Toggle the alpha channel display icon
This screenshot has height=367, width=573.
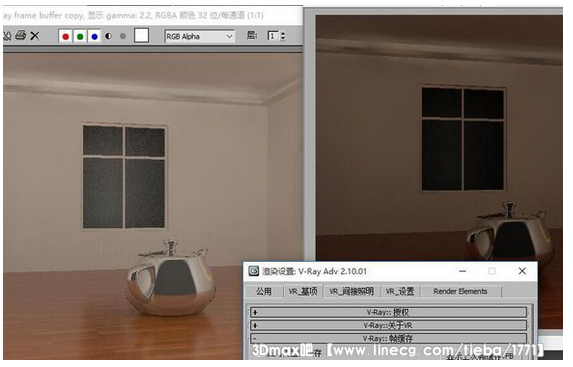109,36
